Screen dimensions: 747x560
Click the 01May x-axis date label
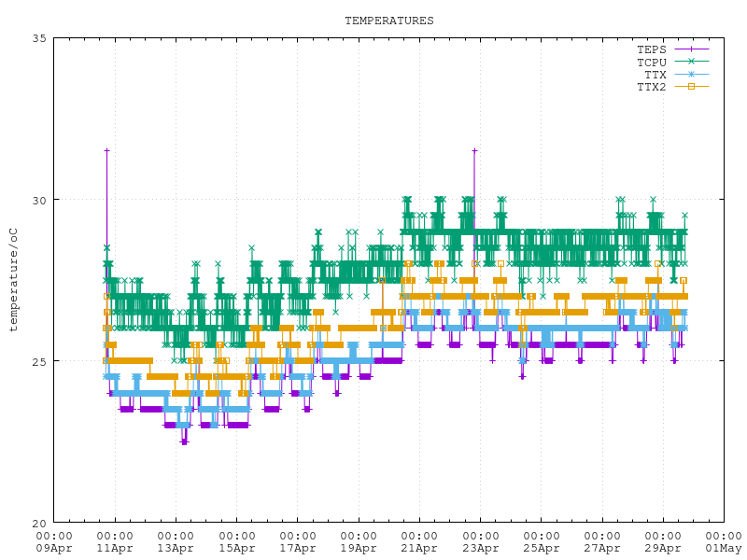pos(723,549)
